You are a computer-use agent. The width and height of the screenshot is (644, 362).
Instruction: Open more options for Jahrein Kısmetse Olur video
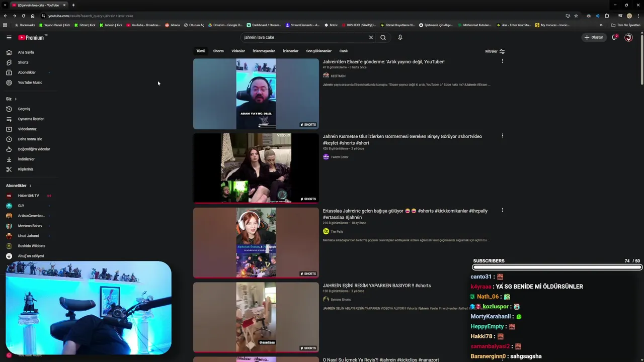(502, 135)
